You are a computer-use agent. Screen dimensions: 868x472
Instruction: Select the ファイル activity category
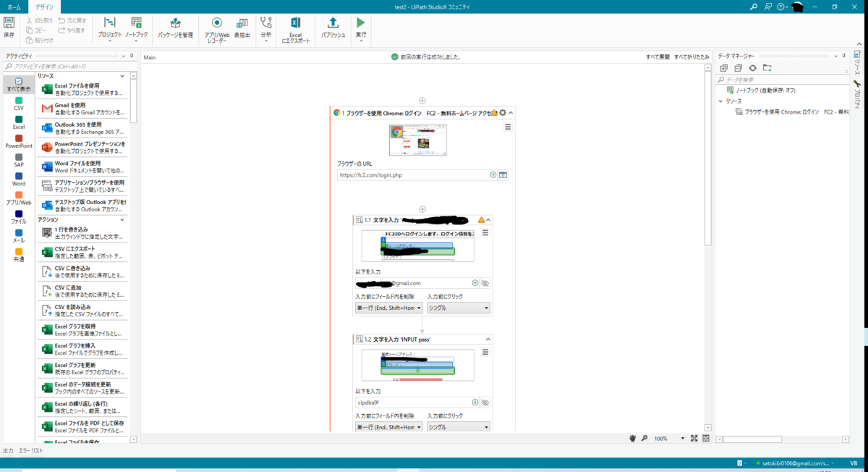(19, 216)
